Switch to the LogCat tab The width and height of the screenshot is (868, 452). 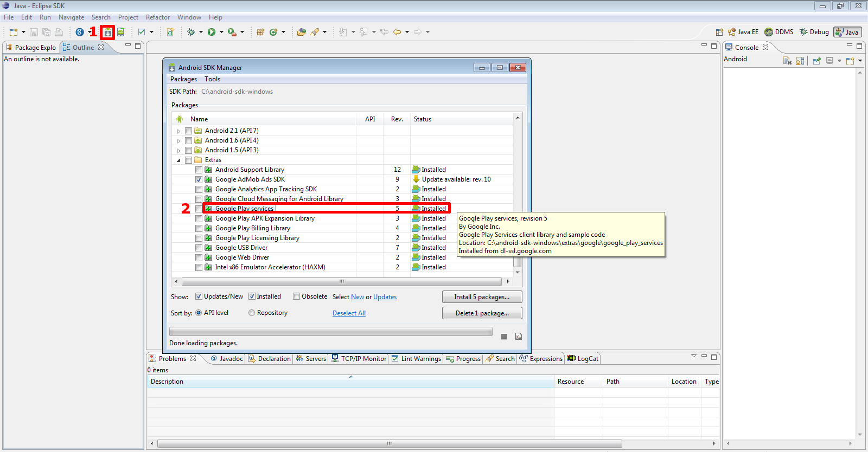pos(583,359)
